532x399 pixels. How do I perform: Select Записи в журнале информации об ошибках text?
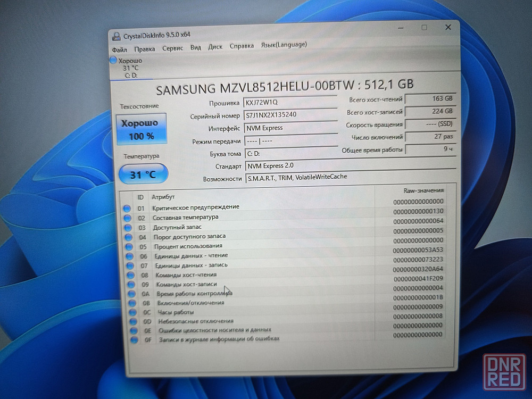pos(219,338)
